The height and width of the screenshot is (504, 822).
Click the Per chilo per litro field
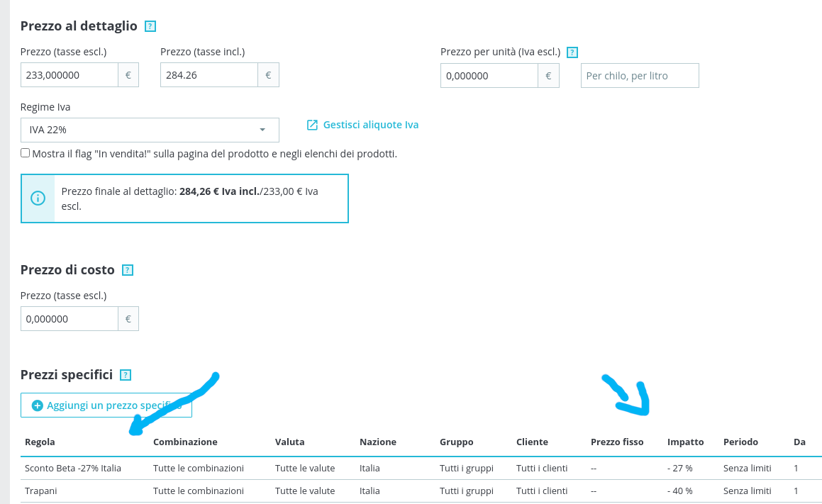[x=640, y=75]
